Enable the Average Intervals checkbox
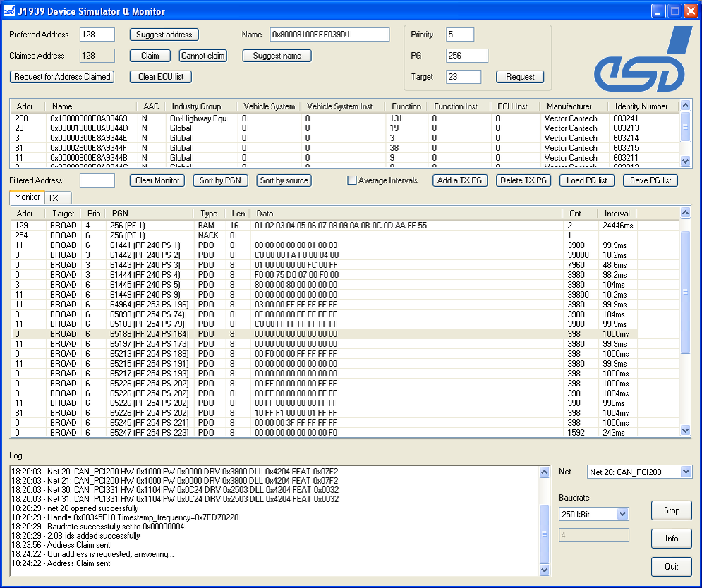This screenshot has width=702, height=588. 352,180
